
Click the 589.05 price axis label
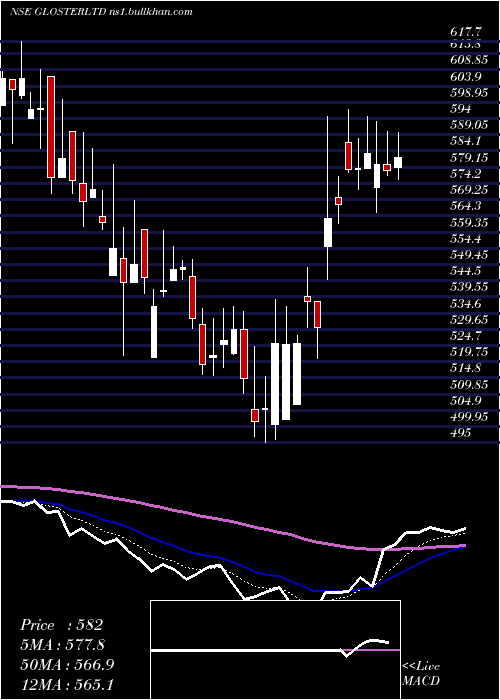tap(468, 125)
